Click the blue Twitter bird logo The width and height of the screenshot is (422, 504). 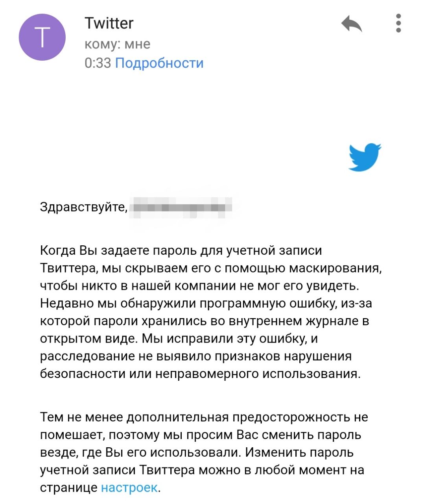365,157
